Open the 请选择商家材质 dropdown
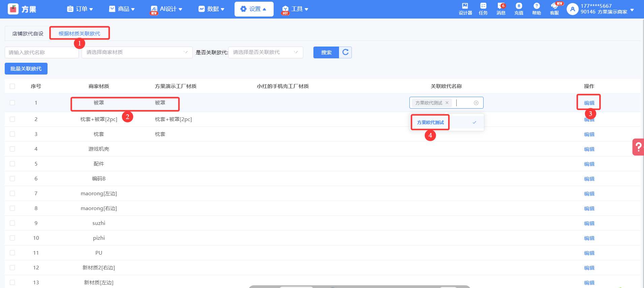This screenshot has height=288, width=644. pos(137,52)
